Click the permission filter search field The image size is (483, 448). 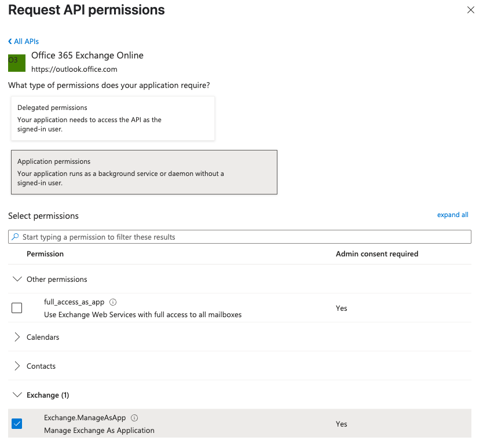174,236
